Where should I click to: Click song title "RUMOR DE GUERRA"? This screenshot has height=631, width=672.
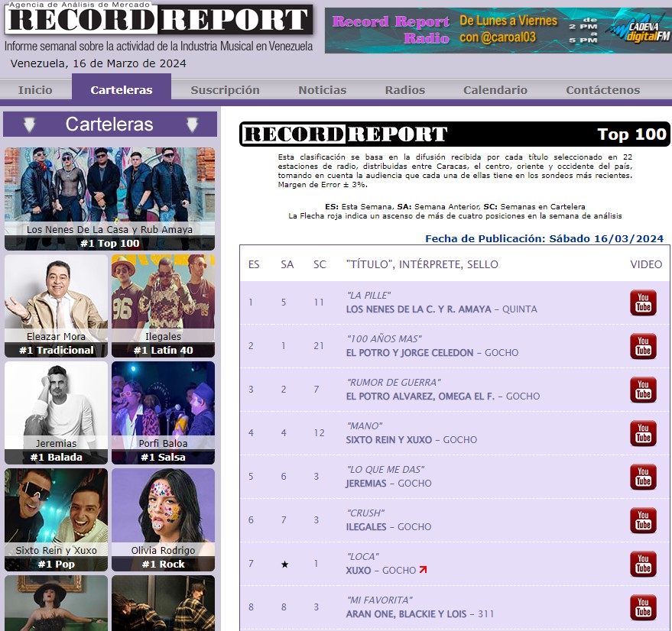394,382
